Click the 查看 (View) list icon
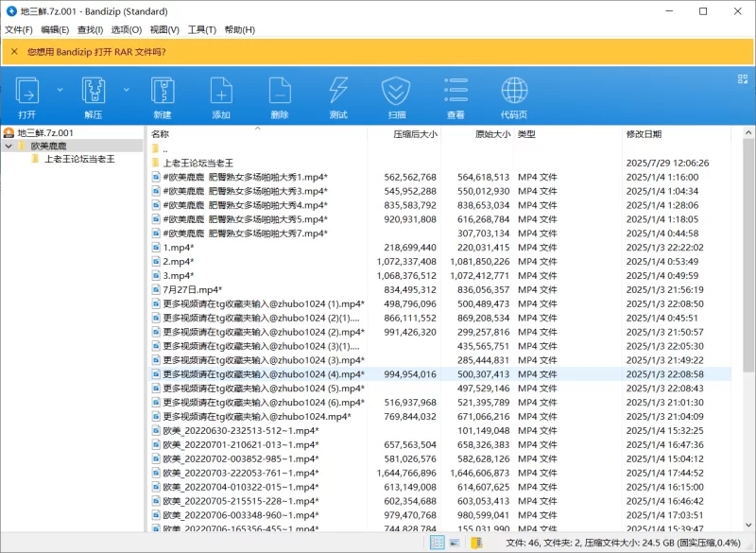756x553 pixels. 455,90
